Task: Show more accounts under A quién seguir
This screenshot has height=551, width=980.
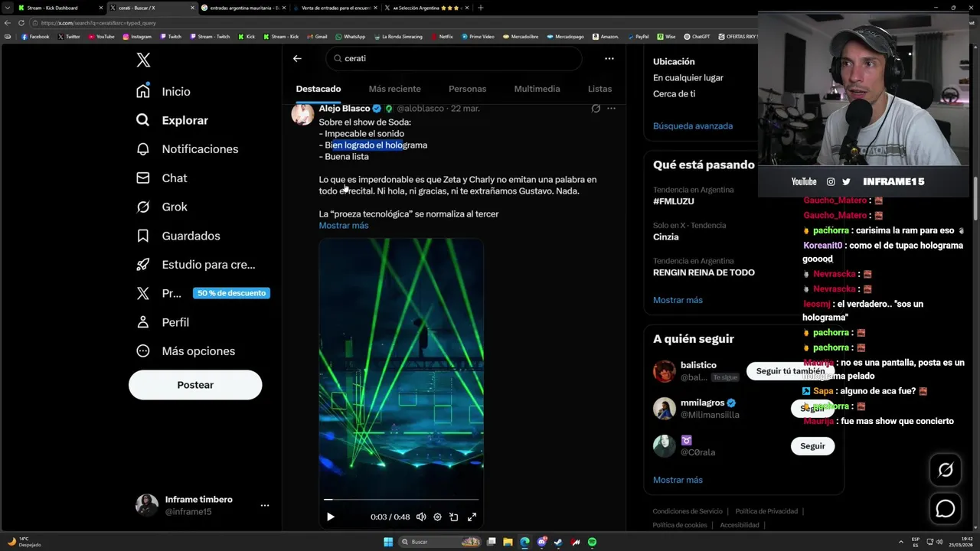Action: (x=678, y=480)
